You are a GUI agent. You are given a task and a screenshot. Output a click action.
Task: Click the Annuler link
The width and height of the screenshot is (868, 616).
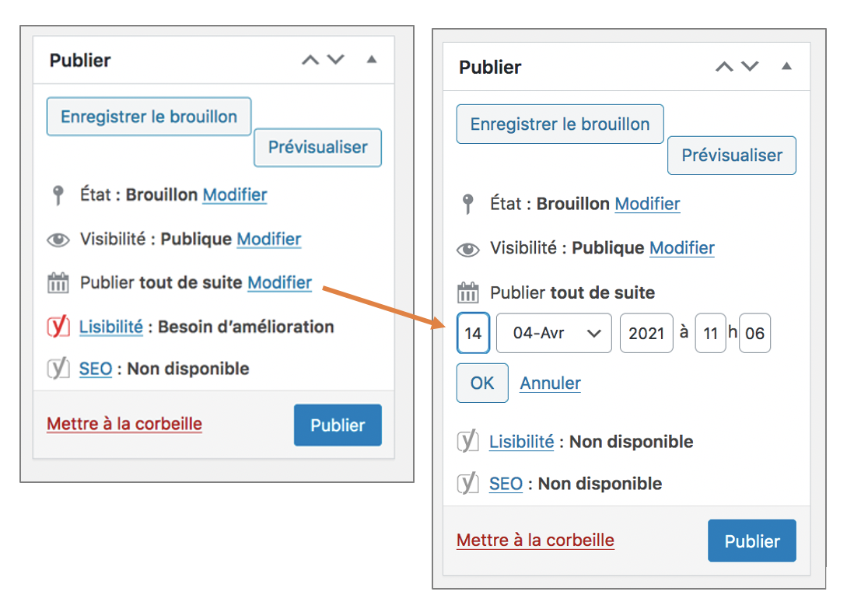point(550,383)
